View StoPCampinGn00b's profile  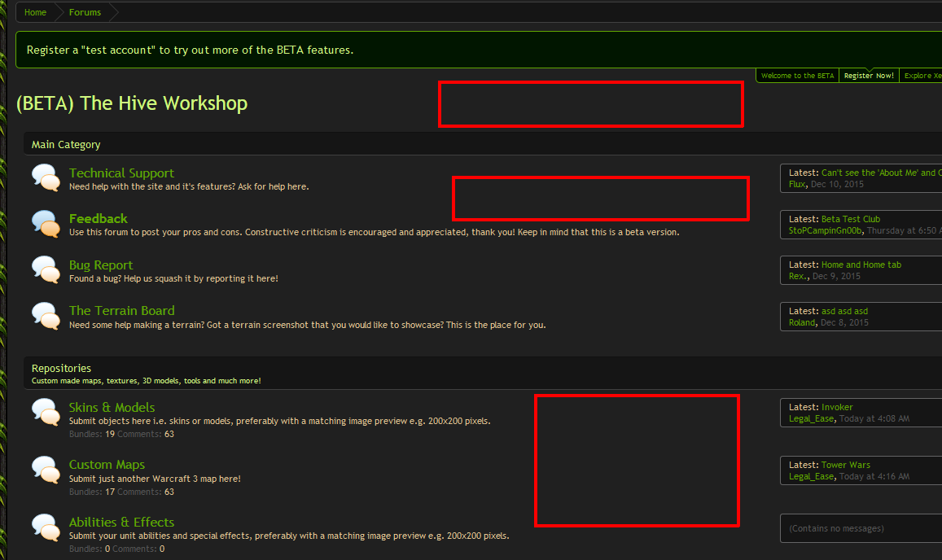826,230
